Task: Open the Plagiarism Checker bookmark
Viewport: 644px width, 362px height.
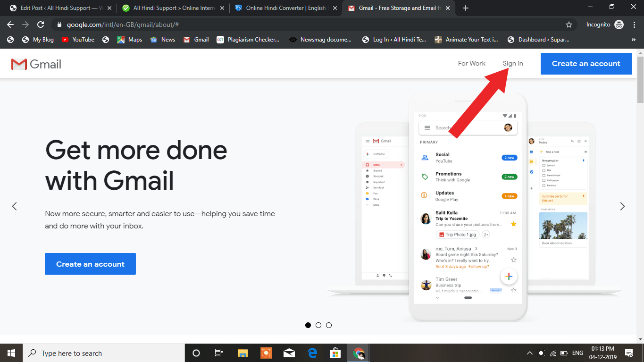Action: [x=248, y=40]
